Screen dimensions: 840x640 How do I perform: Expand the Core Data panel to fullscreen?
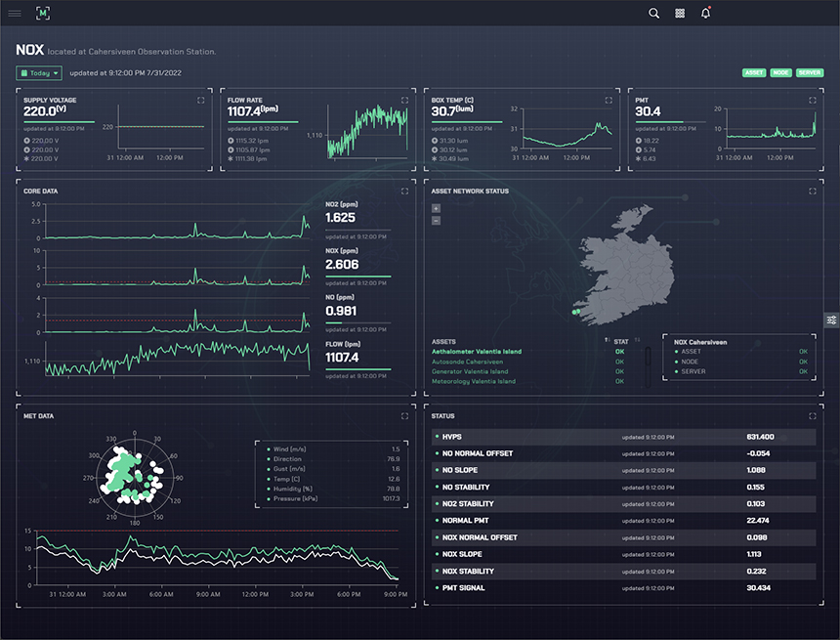click(404, 191)
